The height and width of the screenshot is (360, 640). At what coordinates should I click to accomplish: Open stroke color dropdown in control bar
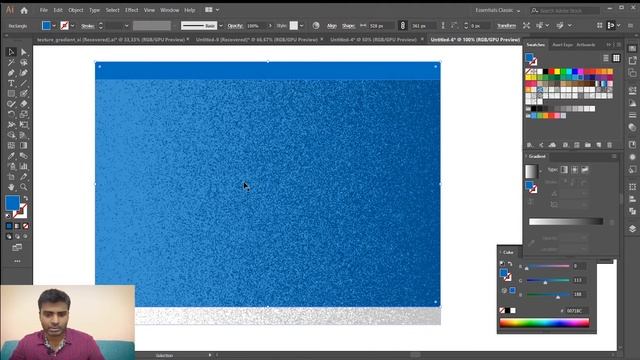pos(72,26)
